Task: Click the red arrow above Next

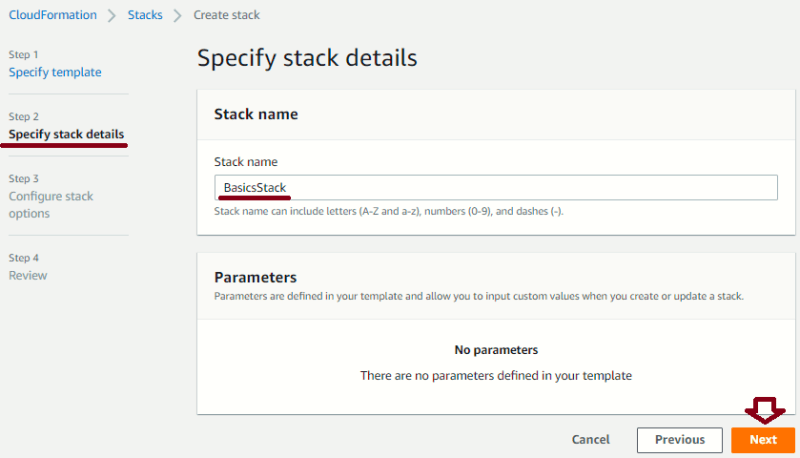Action: 764,410
